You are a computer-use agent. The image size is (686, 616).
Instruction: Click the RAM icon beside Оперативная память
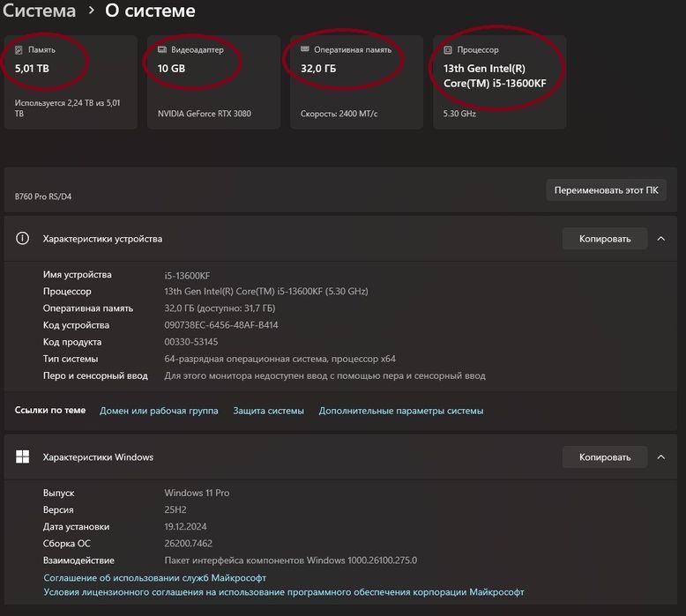click(x=305, y=49)
